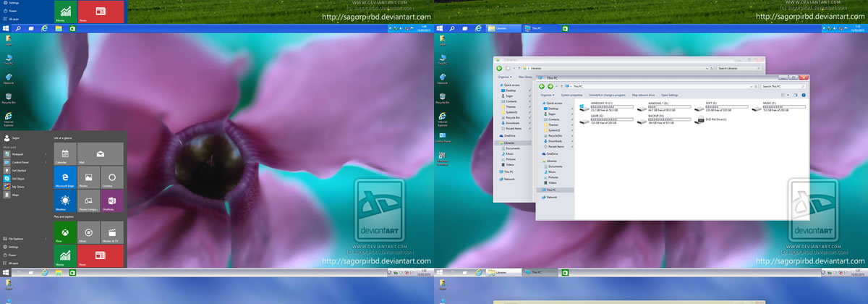
Task: Click Back arrow in Libraries window
Action: point(498,68)
